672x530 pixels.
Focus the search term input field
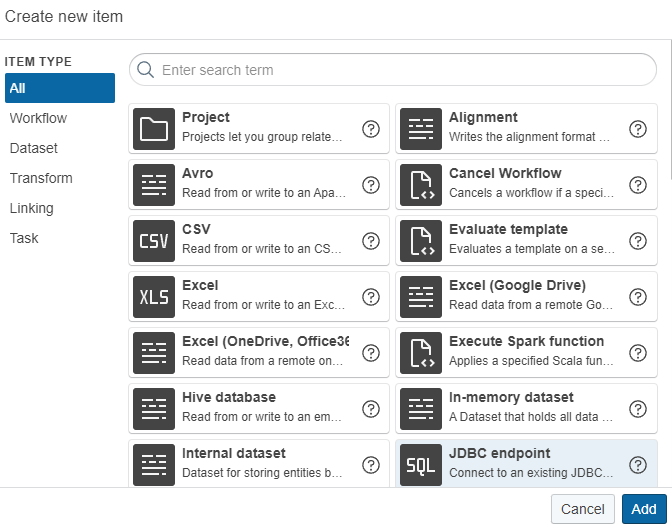click(x=400, y=70)
